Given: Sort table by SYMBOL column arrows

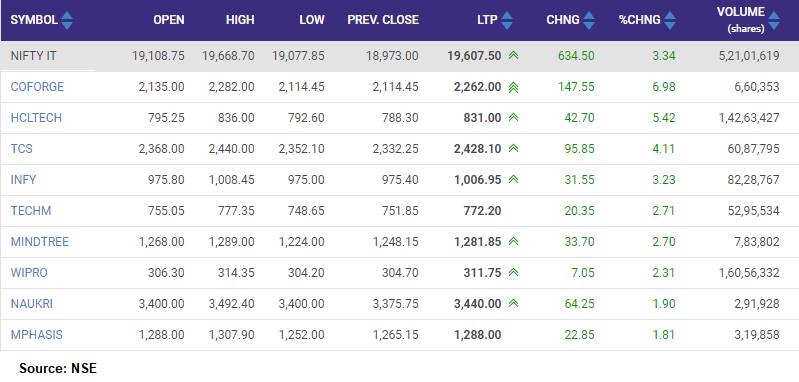Looking at the screenshot, I should 67,20.
